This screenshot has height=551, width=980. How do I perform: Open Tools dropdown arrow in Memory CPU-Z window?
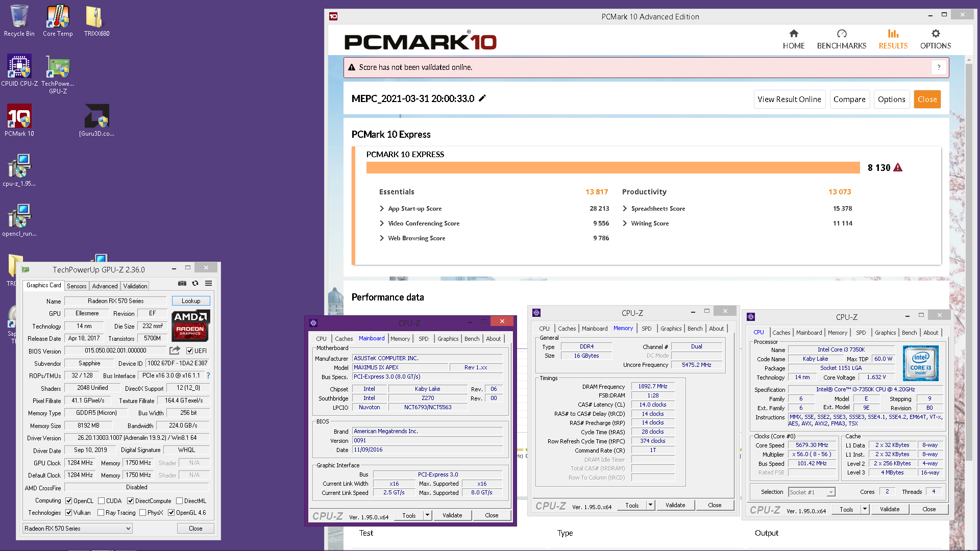[650, 505]
